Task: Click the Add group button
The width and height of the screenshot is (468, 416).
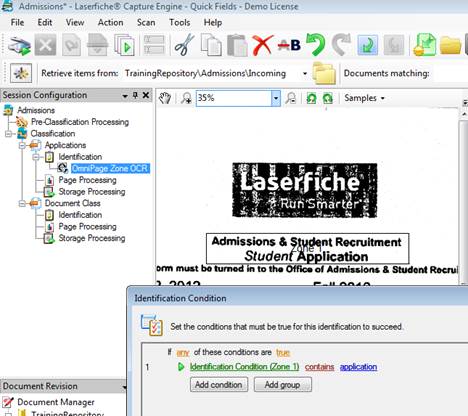Action: click(x=282, y=385)
